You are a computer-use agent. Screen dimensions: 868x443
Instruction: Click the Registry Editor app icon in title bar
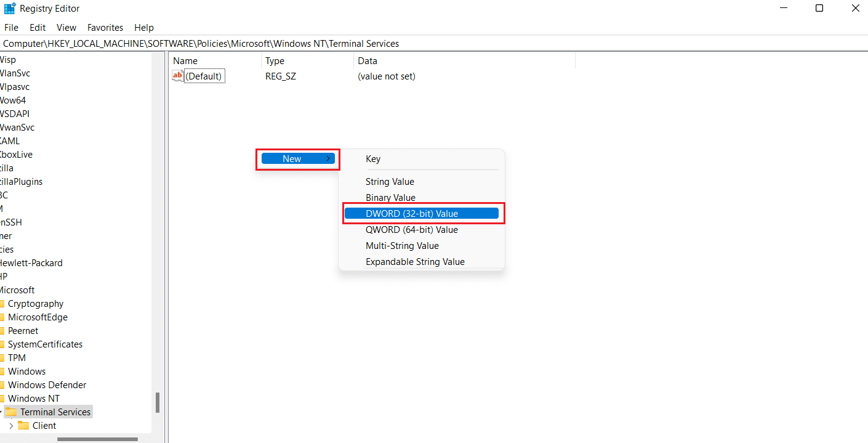[x=10, y=9]
